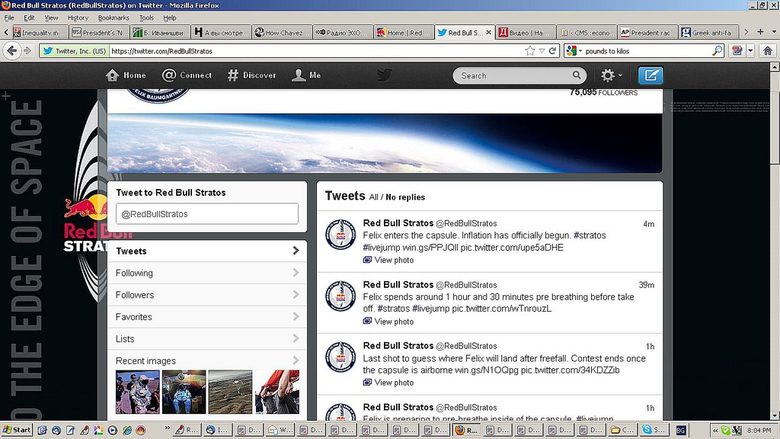Click the @RedBullStratos tweet input box

pyautogui.click(x=207, y=214)
